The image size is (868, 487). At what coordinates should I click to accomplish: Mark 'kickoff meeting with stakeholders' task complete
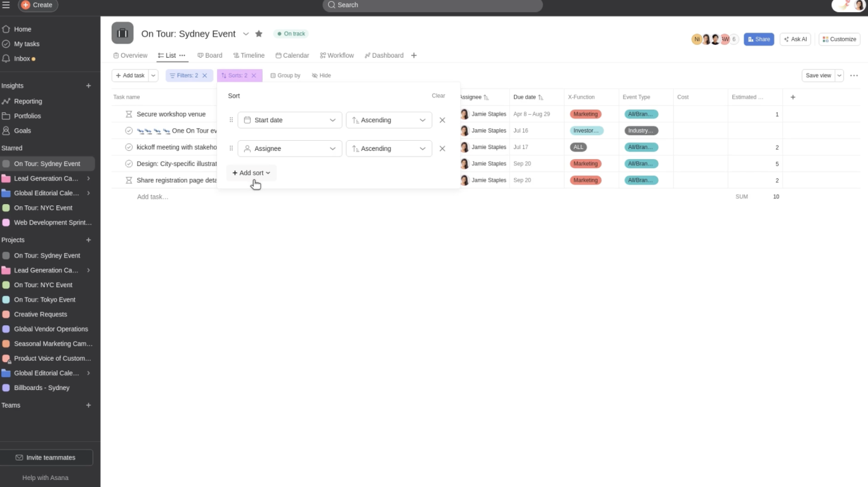129,146
